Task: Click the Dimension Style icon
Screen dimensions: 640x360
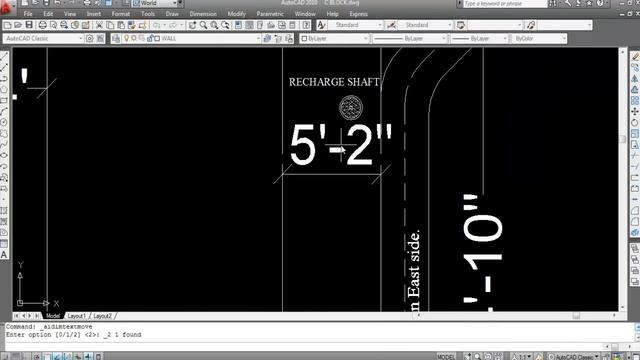Action: (x=391, y=25)
